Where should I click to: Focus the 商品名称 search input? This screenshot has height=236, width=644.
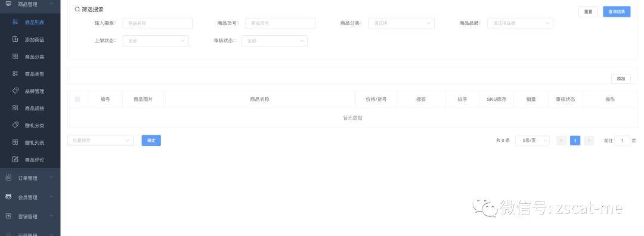pyautogui.click(x=157, y=23)
